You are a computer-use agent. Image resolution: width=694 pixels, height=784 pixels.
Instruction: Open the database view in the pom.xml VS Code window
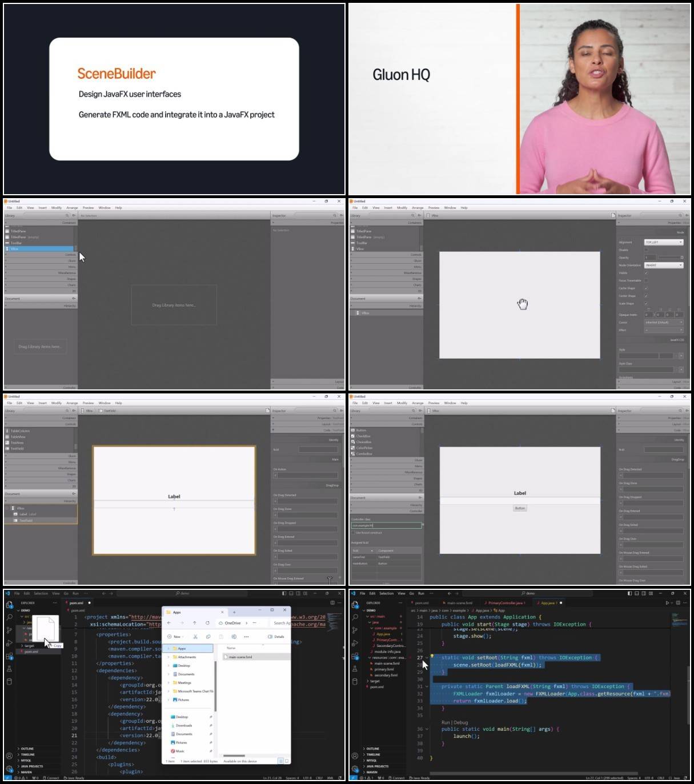tap(9, 681)
